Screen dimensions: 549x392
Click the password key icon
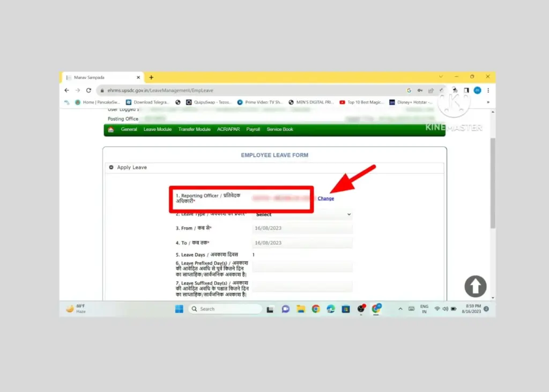click(420, 91)
